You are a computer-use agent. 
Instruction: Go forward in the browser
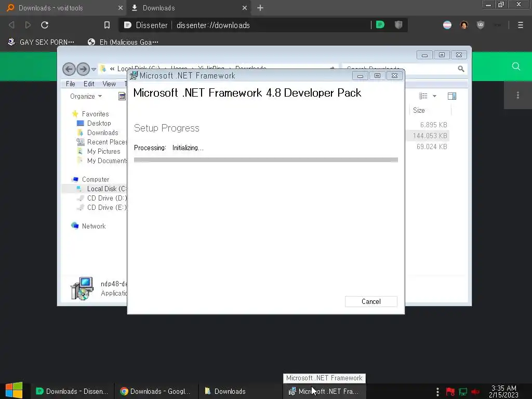pyautogui.click(x=28, y=25)
